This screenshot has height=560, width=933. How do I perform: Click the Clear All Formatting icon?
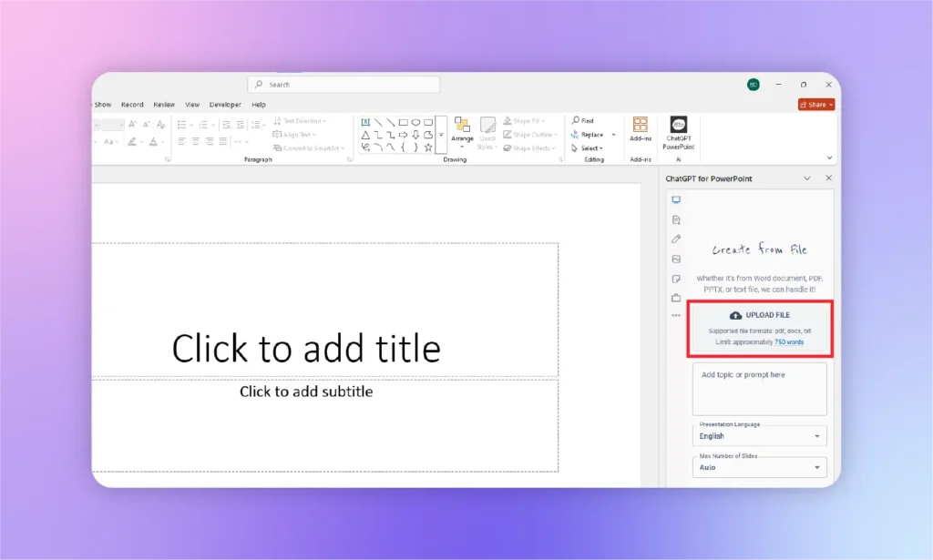[160, 124]
